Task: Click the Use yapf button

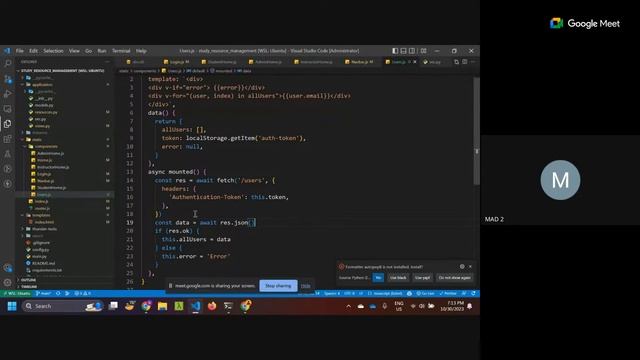Action: click(x=422, y=278)
